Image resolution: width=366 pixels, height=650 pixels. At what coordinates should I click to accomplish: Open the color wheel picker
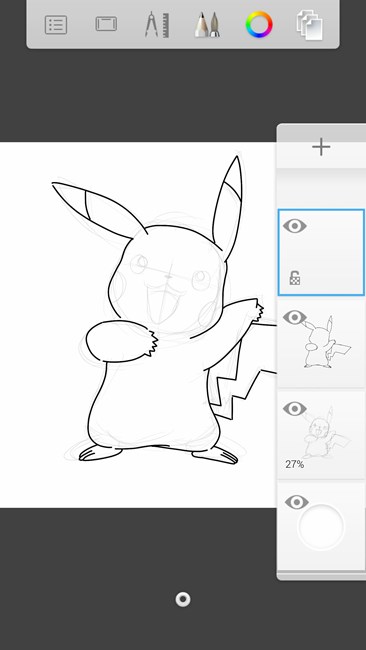259,24
